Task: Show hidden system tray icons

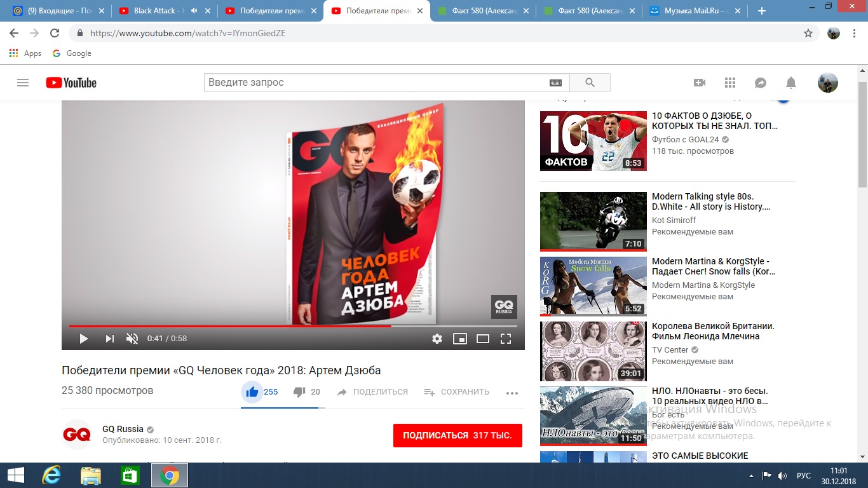Action: pyautogui.click(x=752, y=475)
